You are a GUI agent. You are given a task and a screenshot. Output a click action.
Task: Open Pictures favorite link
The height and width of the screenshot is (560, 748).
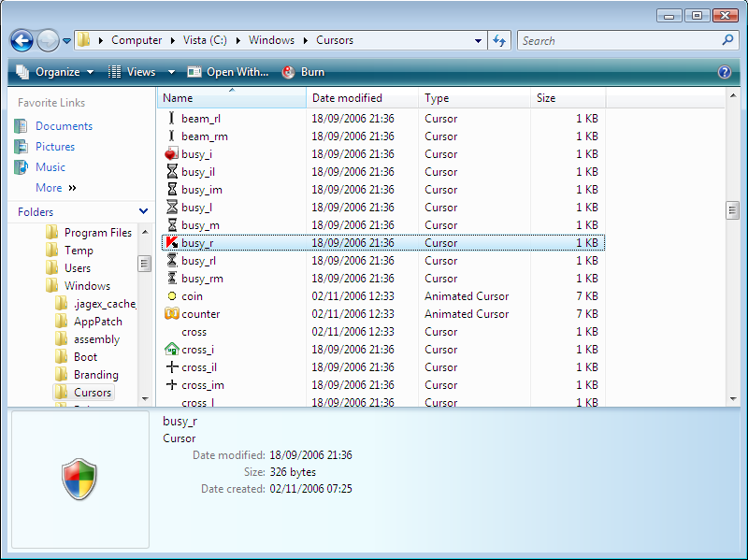(x=55, y=147)
